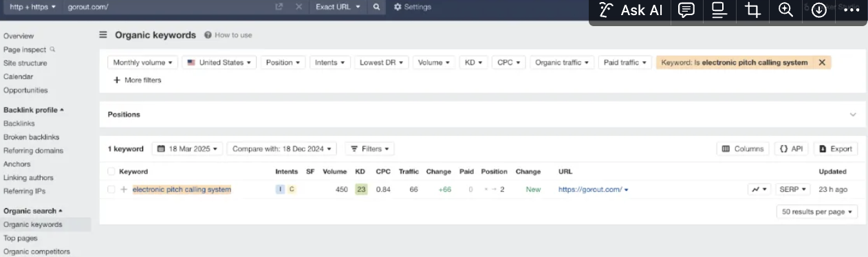Toggle the hamburger sidebar menu icon
The image size is (868, 257).
(x=103, y=35)
